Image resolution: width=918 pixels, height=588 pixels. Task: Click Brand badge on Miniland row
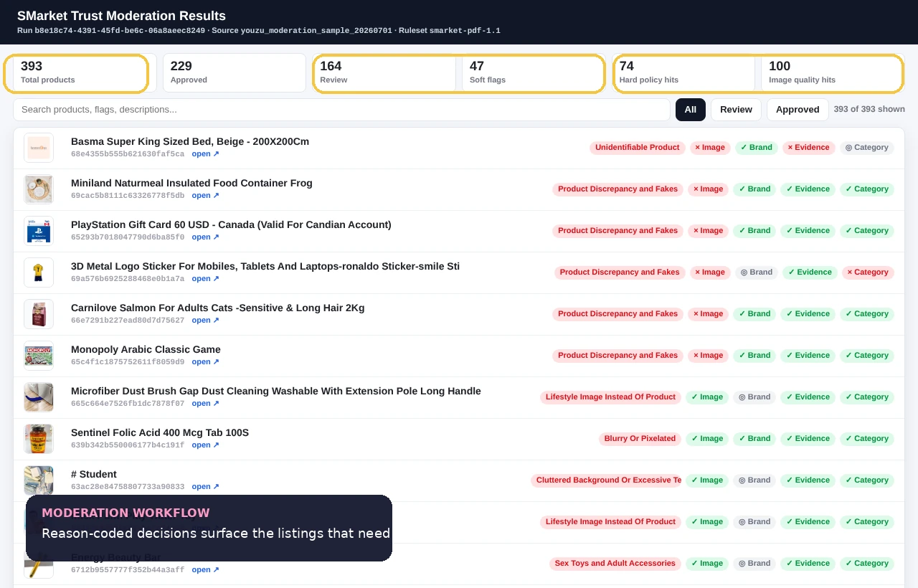click(754, 189)
